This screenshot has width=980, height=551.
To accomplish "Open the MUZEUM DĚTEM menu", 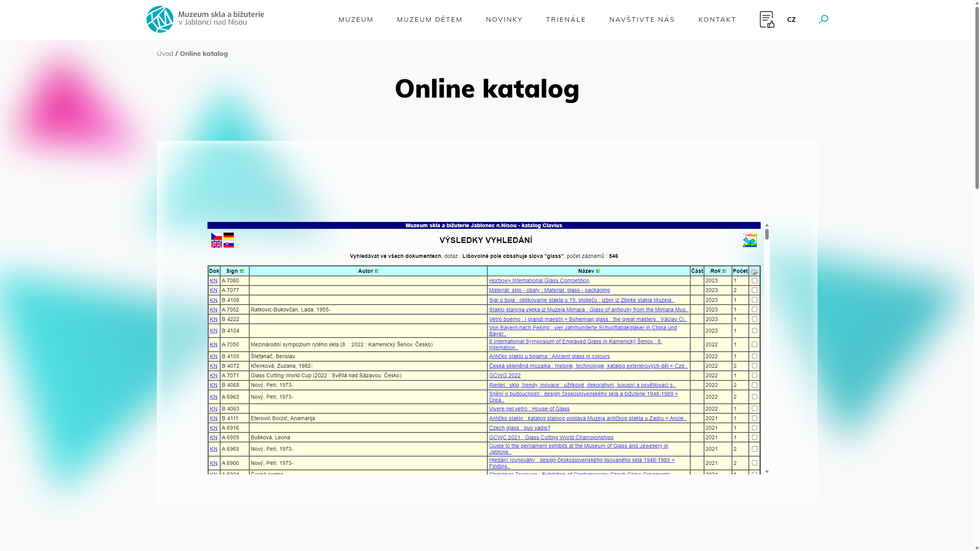I will pos(430,20).
